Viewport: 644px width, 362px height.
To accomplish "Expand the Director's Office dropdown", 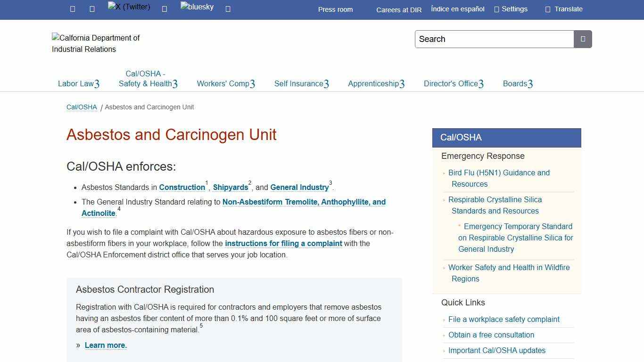I will tap(454, 83).
